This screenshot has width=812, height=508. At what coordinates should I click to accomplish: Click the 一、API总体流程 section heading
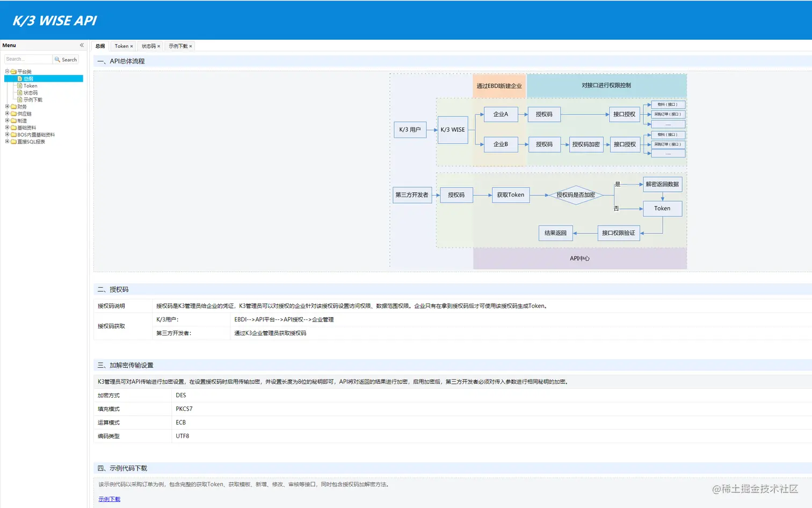click(121, 61)
